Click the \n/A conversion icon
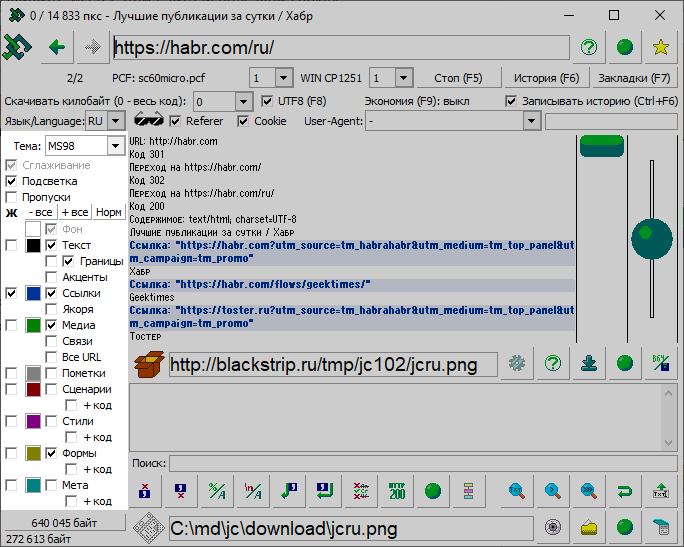Screen dimensions: 684x547 click(253, 491)
